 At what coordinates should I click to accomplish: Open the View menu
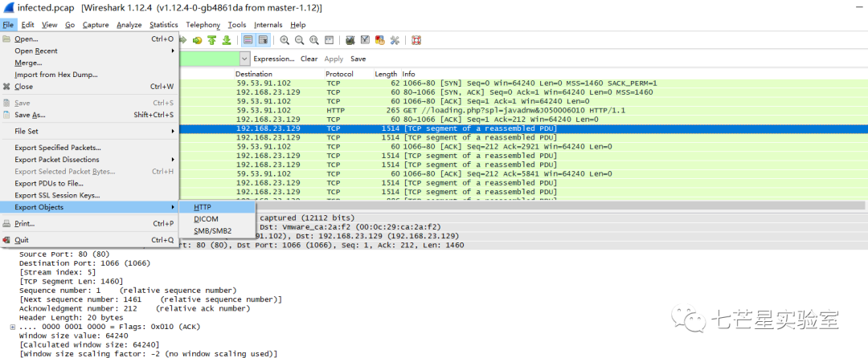[x=49, y=25]
